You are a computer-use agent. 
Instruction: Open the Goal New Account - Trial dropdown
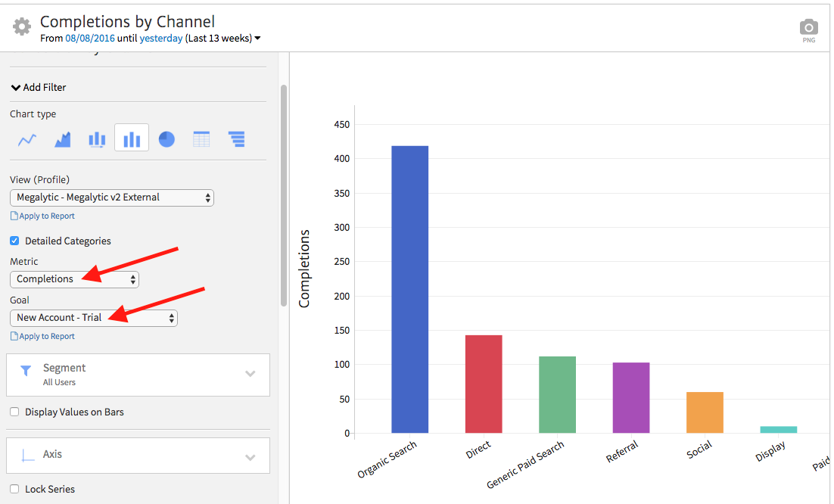94,318
